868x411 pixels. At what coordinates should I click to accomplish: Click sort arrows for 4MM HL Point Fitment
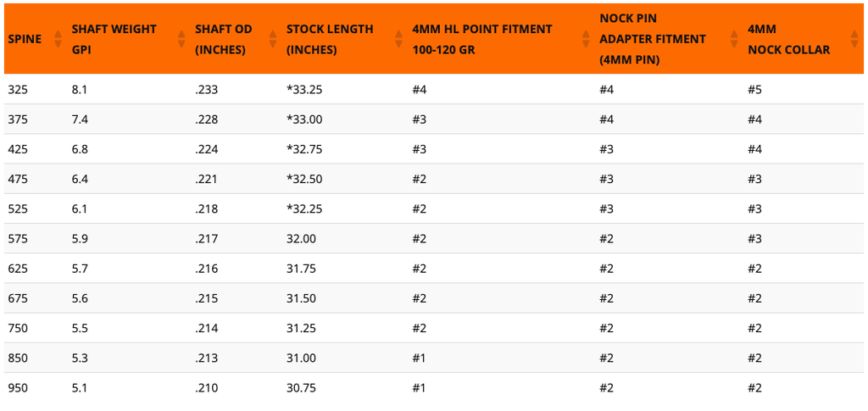[586, 39]
